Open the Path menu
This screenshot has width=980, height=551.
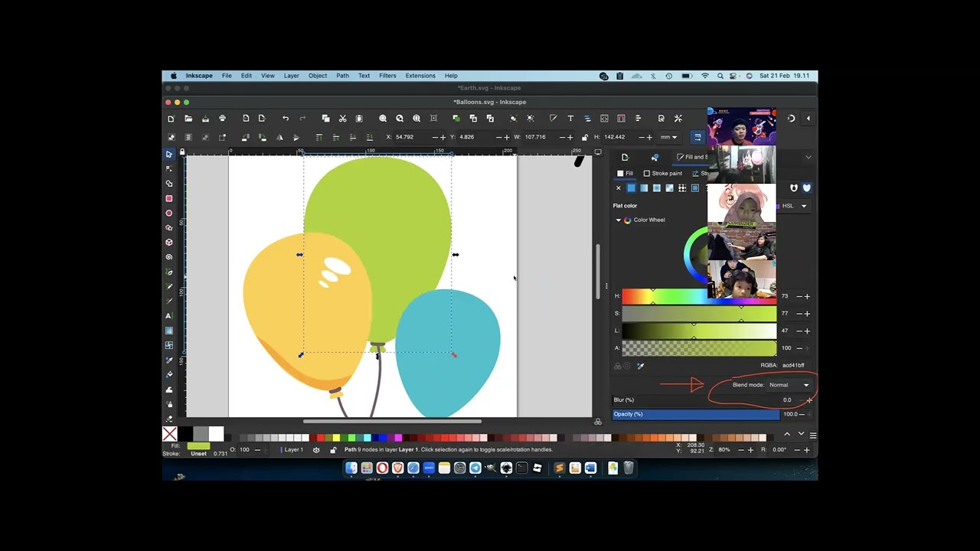pyautogui.click(x=342, y=76)
